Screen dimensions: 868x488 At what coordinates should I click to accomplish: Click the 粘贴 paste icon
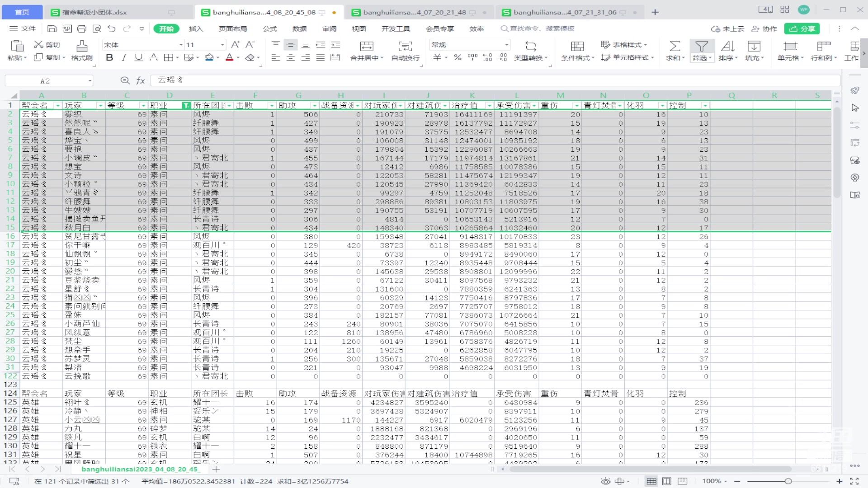pos(17,50)
